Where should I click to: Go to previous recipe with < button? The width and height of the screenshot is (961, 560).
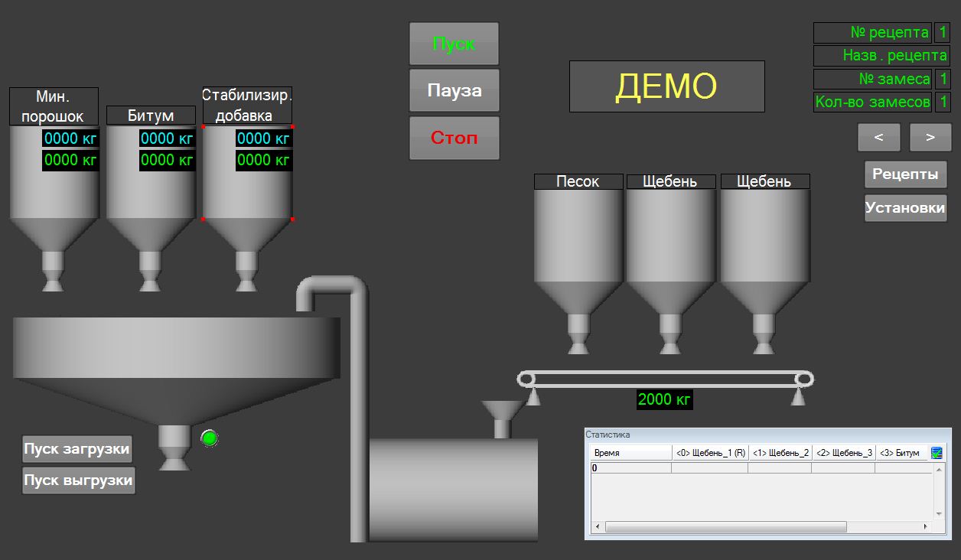coord(878,138)
